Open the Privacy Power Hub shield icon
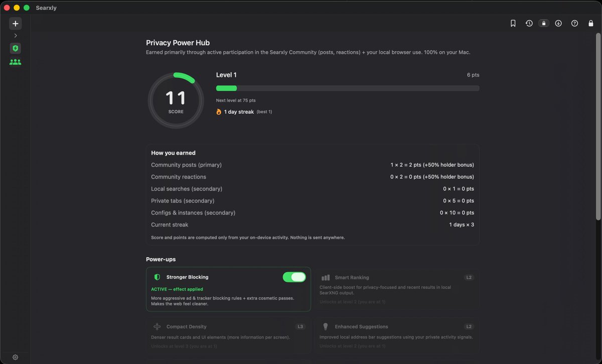Viewport: 602px width, 364px height. tap(16, 49)
